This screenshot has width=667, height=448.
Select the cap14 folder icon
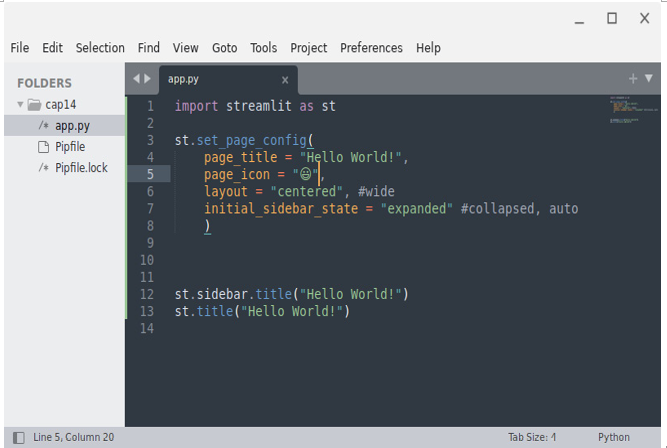(34, 105)
